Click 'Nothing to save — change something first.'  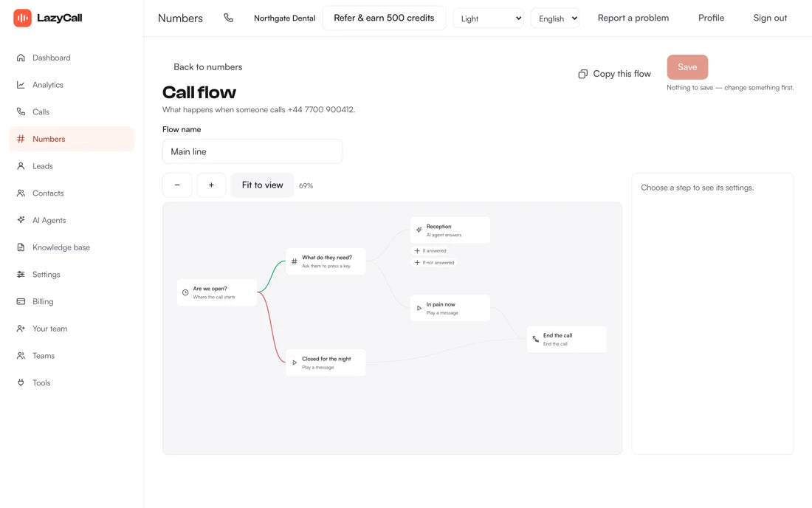[730, 88]
